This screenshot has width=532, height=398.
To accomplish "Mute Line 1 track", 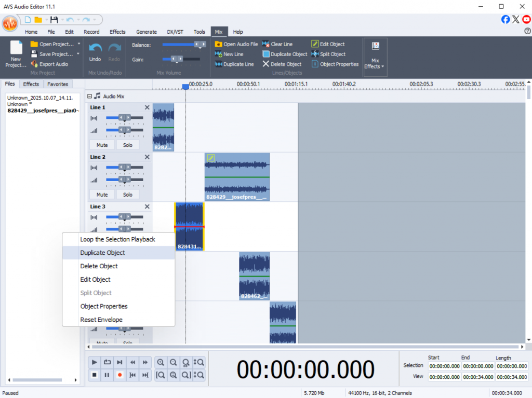I will click(102, 145).
